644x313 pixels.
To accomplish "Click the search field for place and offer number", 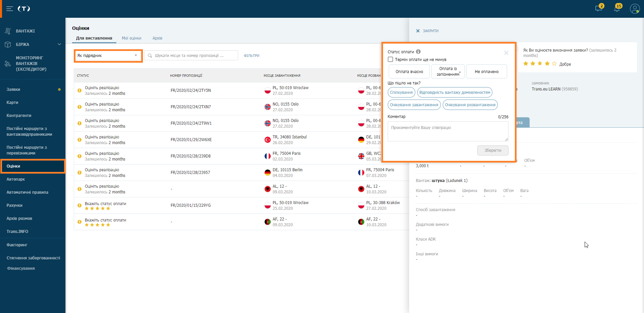I will [191, 56].
